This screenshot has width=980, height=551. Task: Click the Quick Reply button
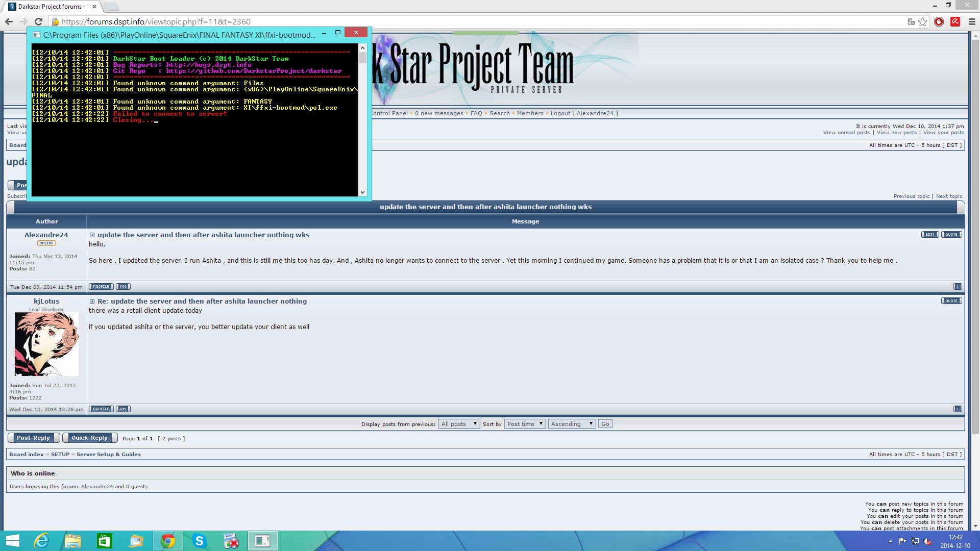click(90, 438)
